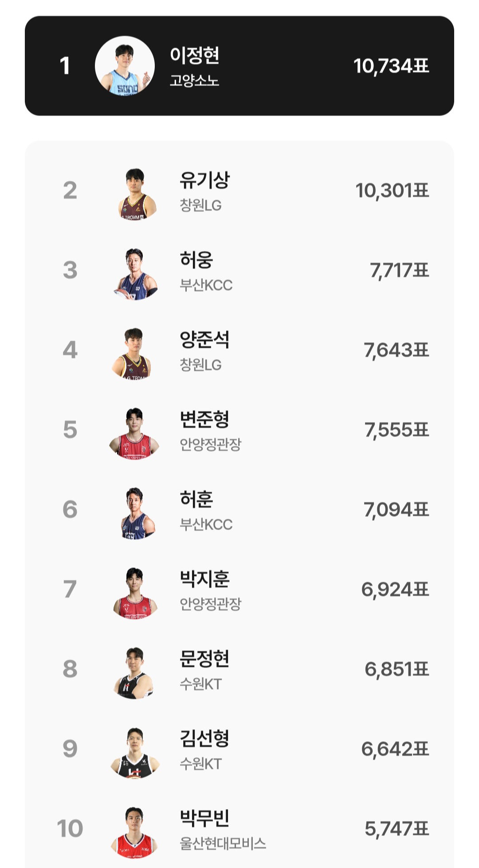Open 허웅's player portrait
This screenshot has height=868, width=479.
pyautogui.click(x=135, y=274)
